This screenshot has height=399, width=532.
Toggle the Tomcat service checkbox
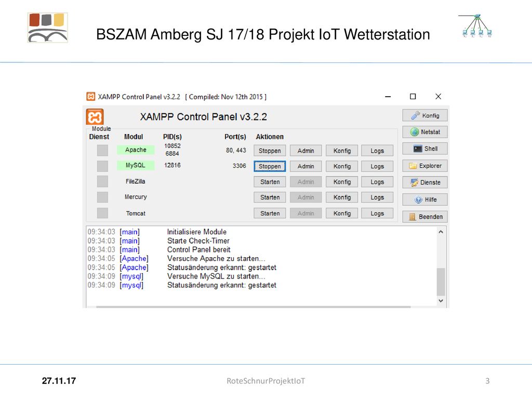point(102,213)
